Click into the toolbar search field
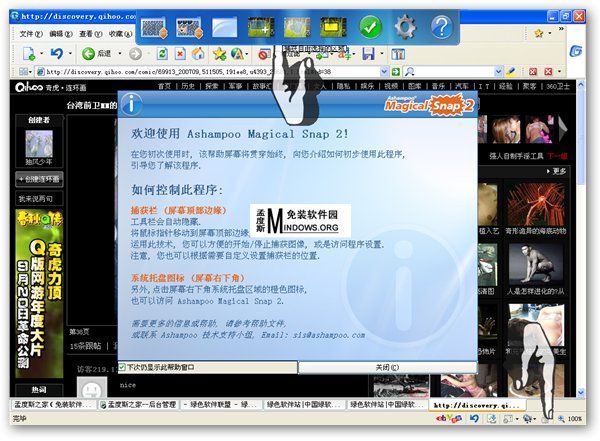600x441 pixels. [x=454, y=72]
